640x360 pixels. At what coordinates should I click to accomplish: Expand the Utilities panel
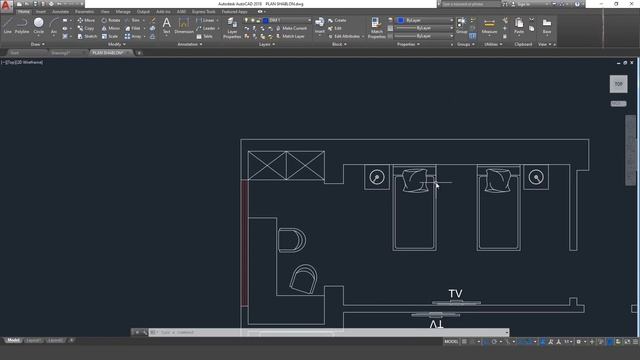pyautogui.click(x=493, y=44)
